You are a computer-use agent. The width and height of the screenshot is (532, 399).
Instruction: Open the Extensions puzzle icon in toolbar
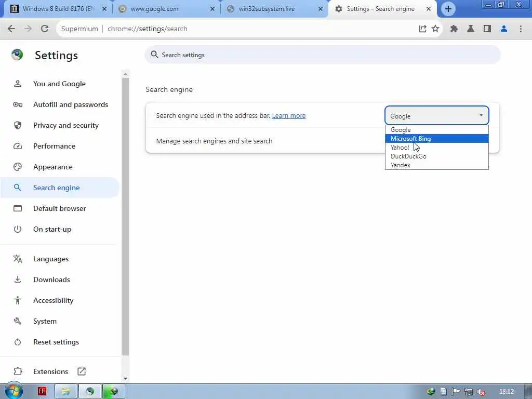(x=454, y=29)
